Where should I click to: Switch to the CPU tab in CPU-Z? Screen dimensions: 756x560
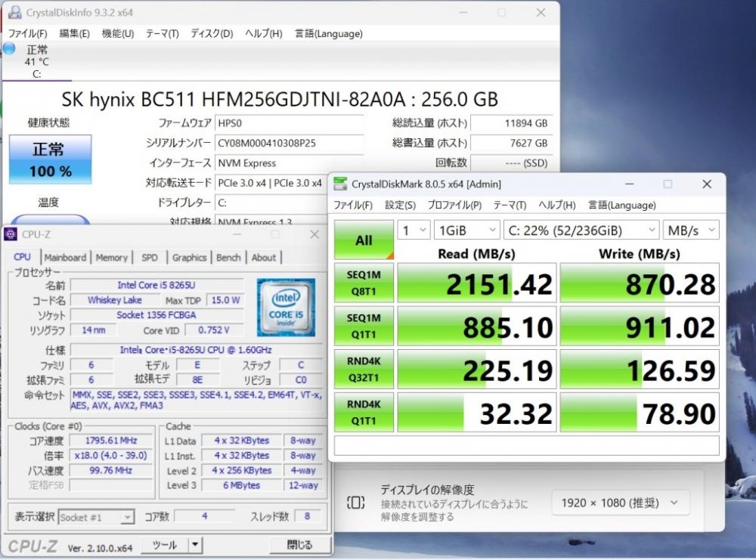click(x=22, y=257)
